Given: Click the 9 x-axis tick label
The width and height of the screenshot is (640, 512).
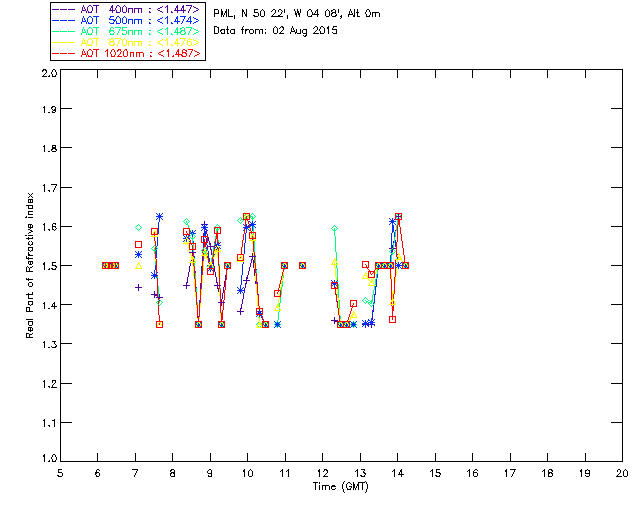Looking at the screenshot, I should (210, 473).
